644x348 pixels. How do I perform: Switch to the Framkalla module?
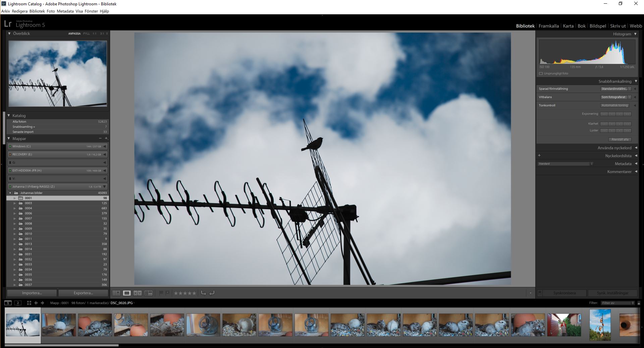click(549, 26)
